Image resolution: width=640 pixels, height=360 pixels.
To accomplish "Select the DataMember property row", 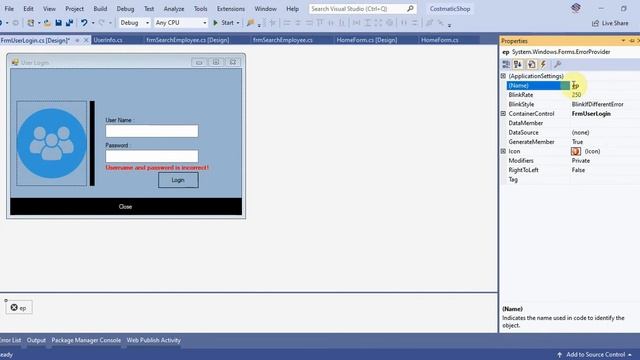I will point(570,123).
